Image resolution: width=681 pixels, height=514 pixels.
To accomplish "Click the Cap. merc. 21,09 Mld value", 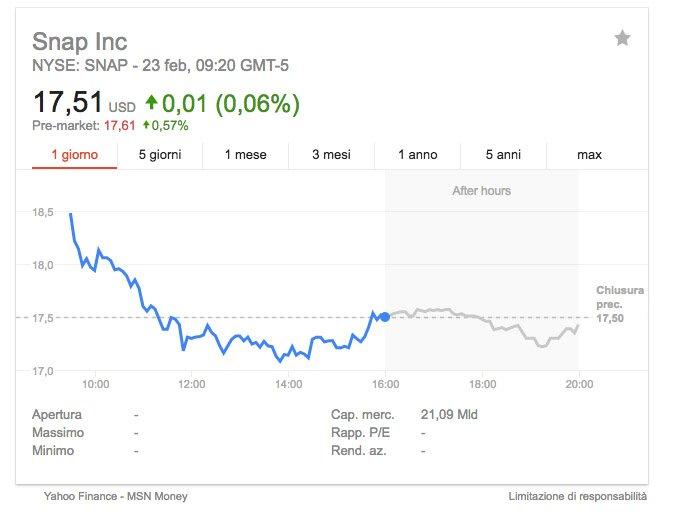I will (x=449, y=415).
